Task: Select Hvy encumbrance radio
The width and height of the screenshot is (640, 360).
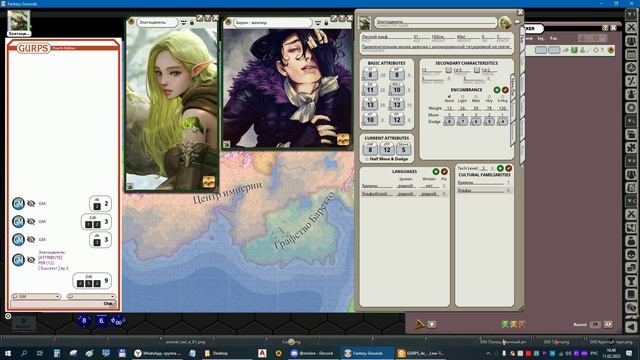Action: pos(489,97)
